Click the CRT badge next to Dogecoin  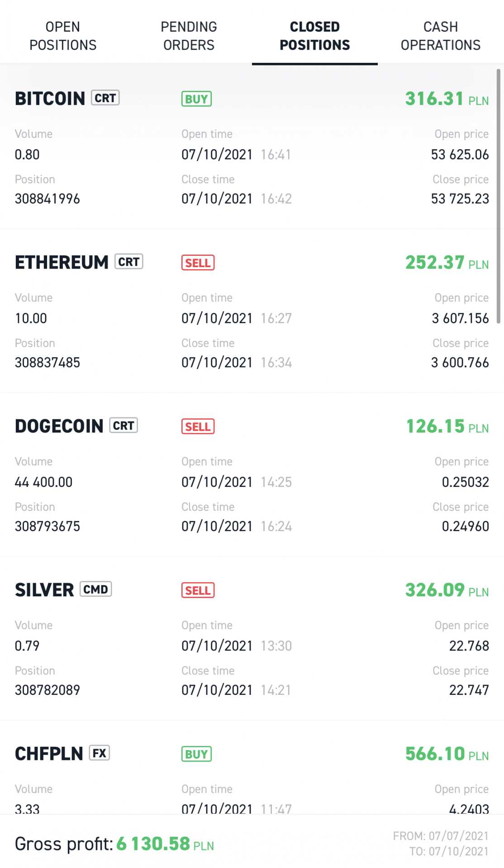tap(124, 425)
